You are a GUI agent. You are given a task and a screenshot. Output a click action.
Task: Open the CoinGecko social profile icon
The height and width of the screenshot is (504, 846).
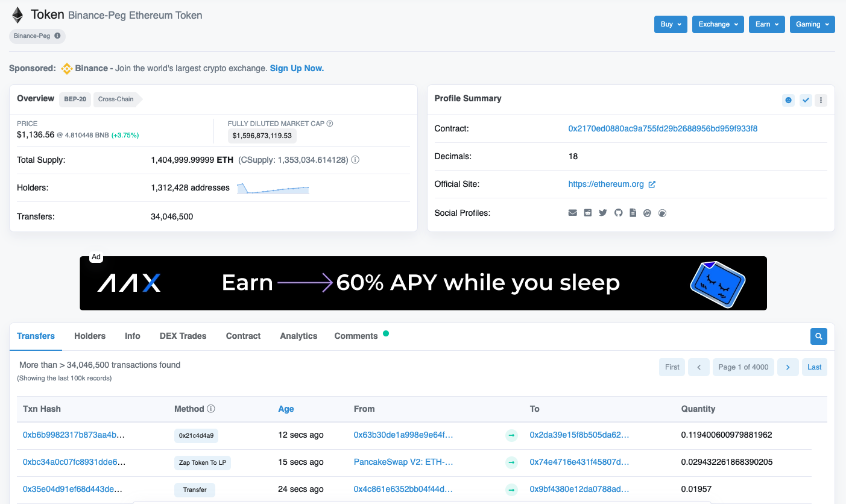(662, 213)
